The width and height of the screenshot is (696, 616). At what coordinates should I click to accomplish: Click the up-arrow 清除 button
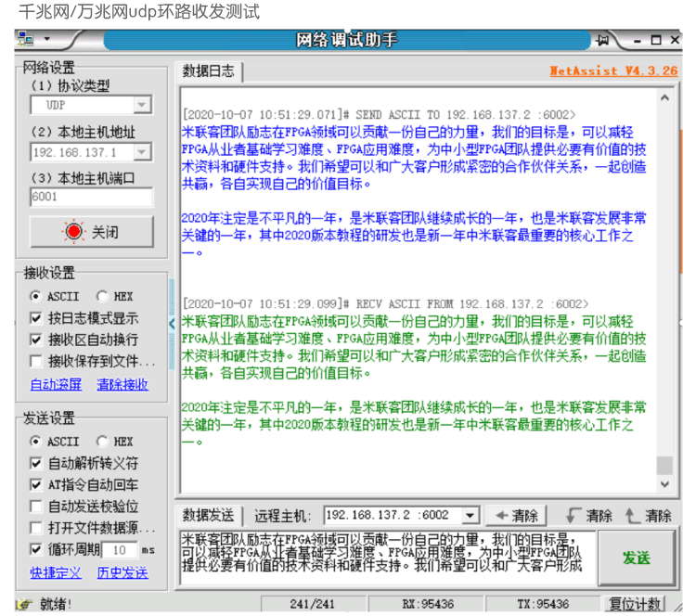[648, 516]
